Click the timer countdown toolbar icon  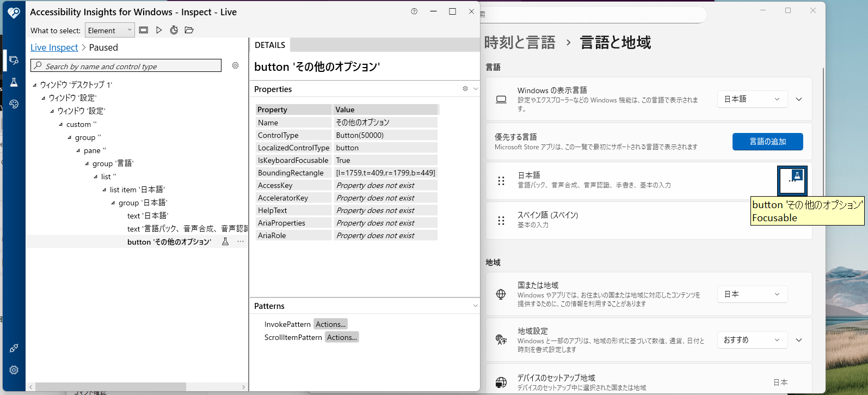point(174,30)
